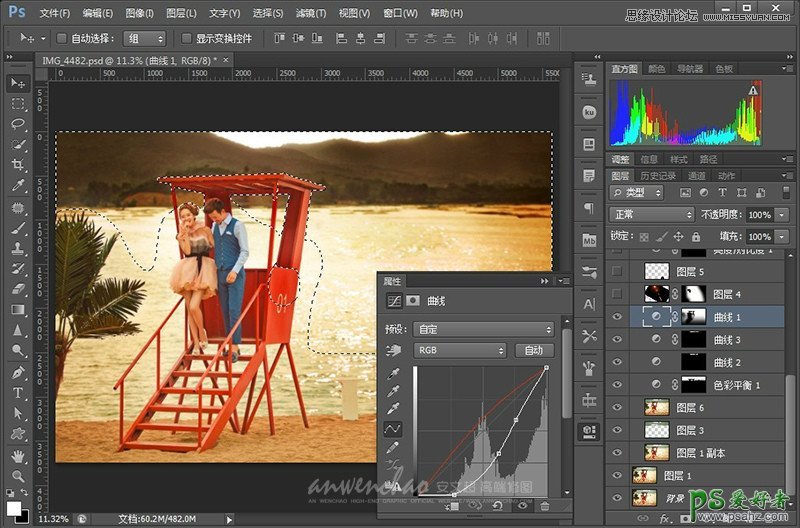Click the 自动 button in Curves

533,351
